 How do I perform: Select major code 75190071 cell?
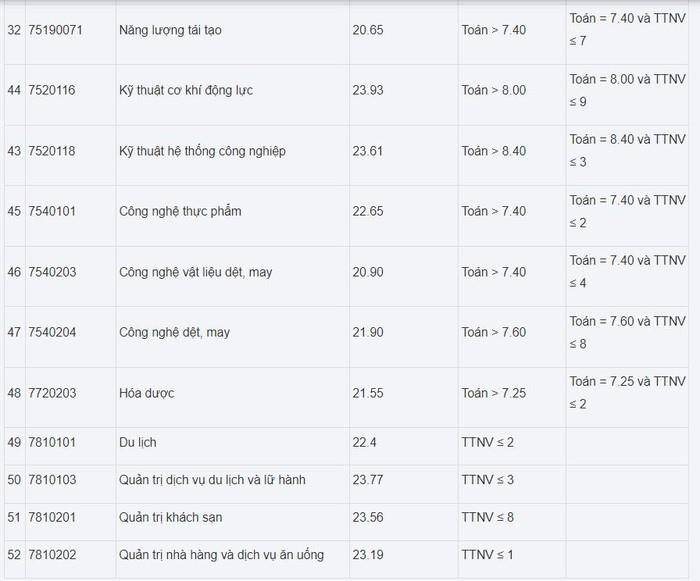pos(56,30)
